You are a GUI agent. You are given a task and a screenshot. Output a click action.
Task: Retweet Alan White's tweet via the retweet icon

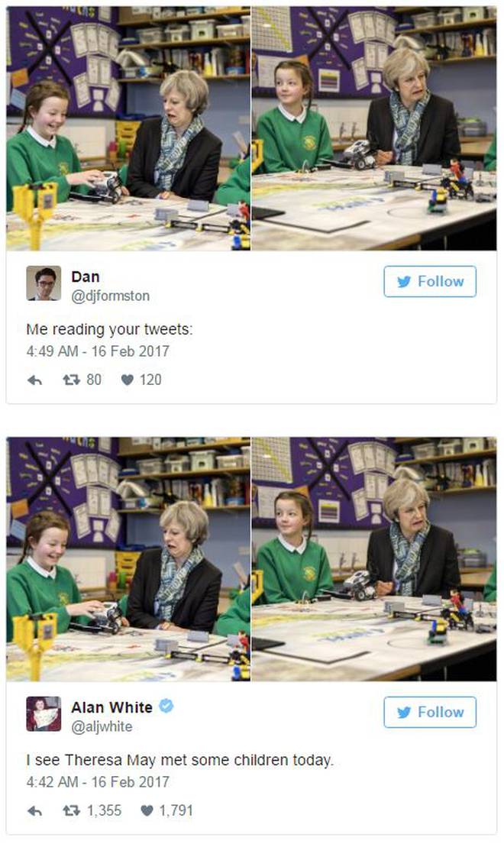click(x=72, y=810)
